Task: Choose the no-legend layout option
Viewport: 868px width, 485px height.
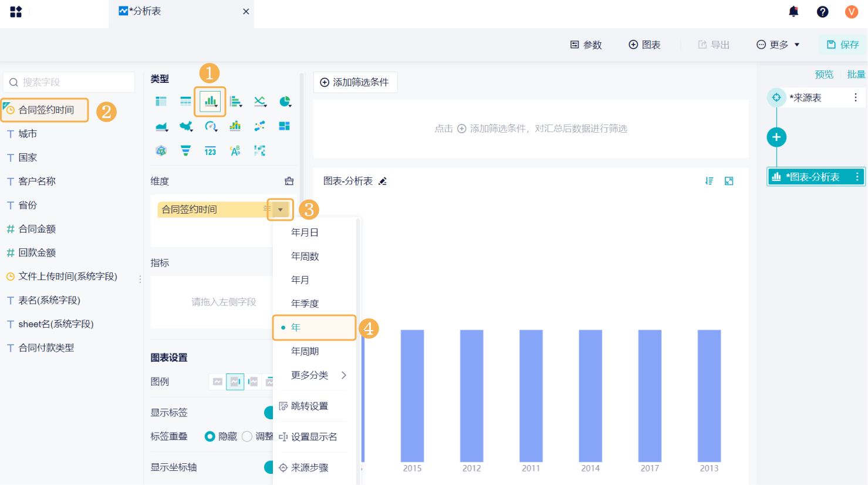Action: (x=218, y=382)
